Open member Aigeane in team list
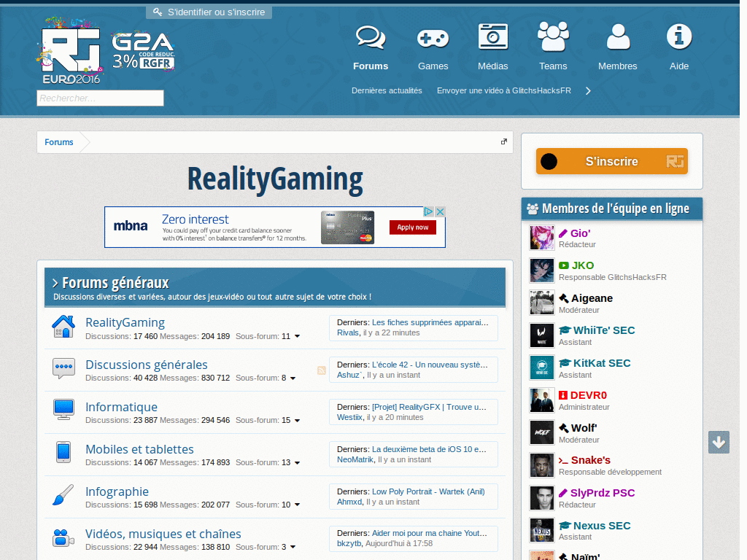Image resolution: width=747 pixels, height=560 pixels. 592,298
